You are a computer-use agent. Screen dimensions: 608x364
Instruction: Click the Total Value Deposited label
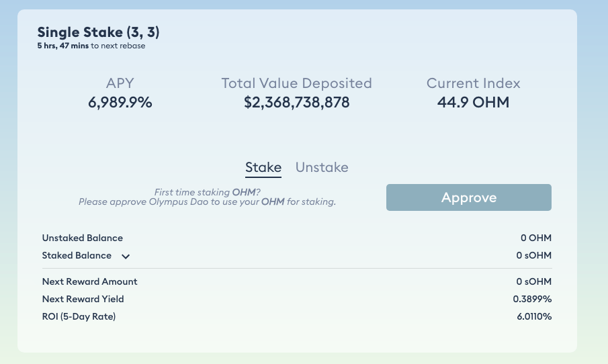coord(297,84)
